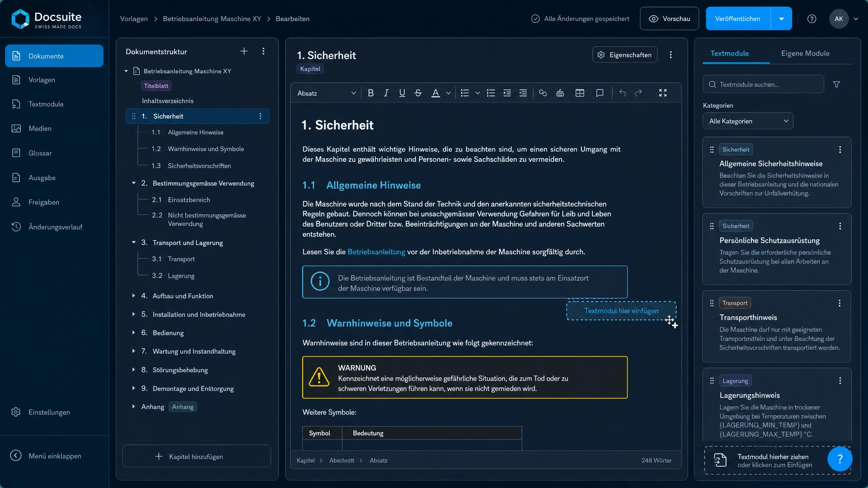This screenshot has height=488, width=868.
Task: Open Änderungsverlauf in sidebar
Action: coord(54,227)
